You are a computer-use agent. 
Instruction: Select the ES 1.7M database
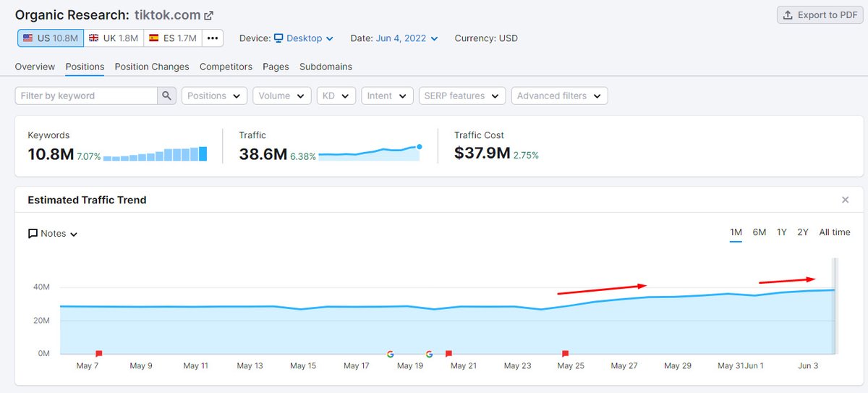(173, 38)
